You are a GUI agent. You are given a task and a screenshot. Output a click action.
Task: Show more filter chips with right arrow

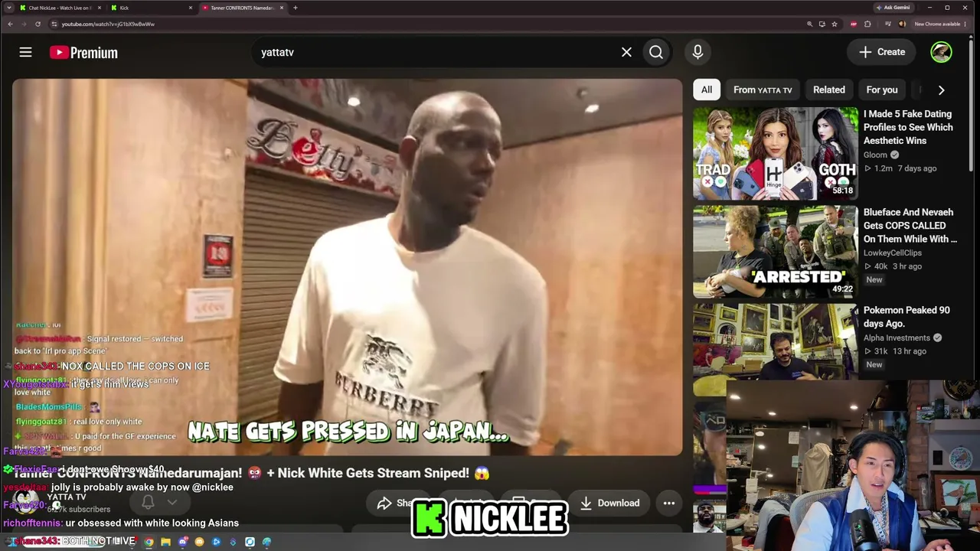941,90
